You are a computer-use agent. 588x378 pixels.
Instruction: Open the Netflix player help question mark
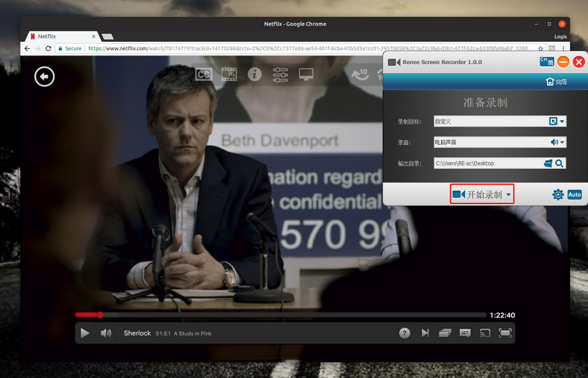pos(404,333)
